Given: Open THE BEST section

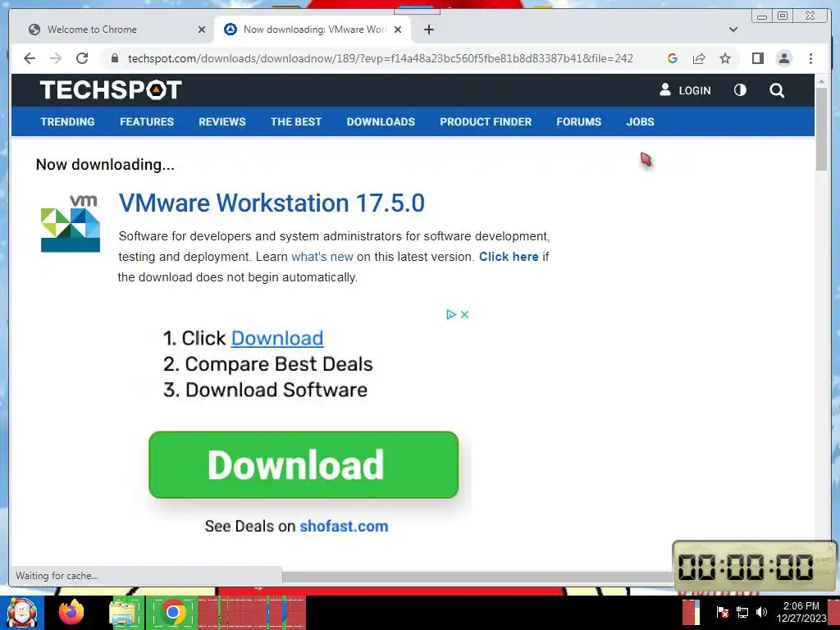Looking at the screenshot, I should pos(295,121).
